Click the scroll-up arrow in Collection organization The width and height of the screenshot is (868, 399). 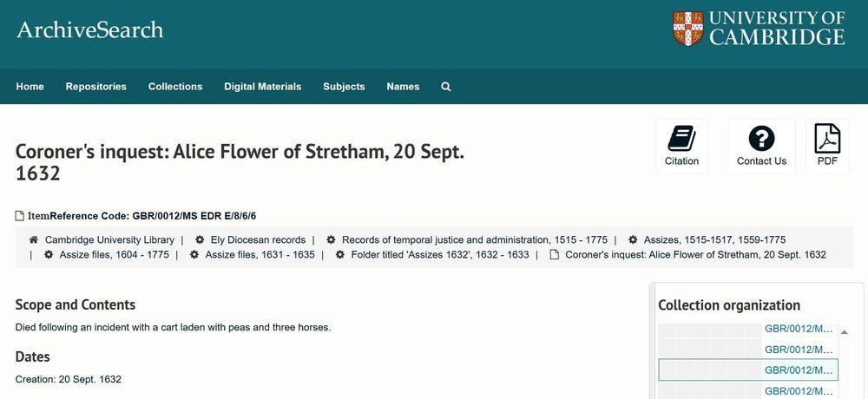(845, 332)
